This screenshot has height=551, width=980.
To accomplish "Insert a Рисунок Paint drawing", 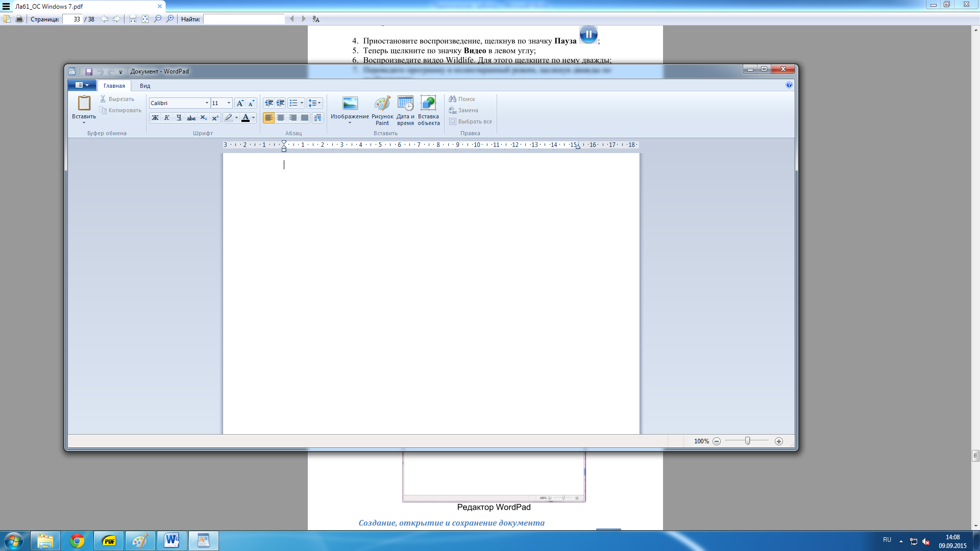I will (x=382, y=110).
